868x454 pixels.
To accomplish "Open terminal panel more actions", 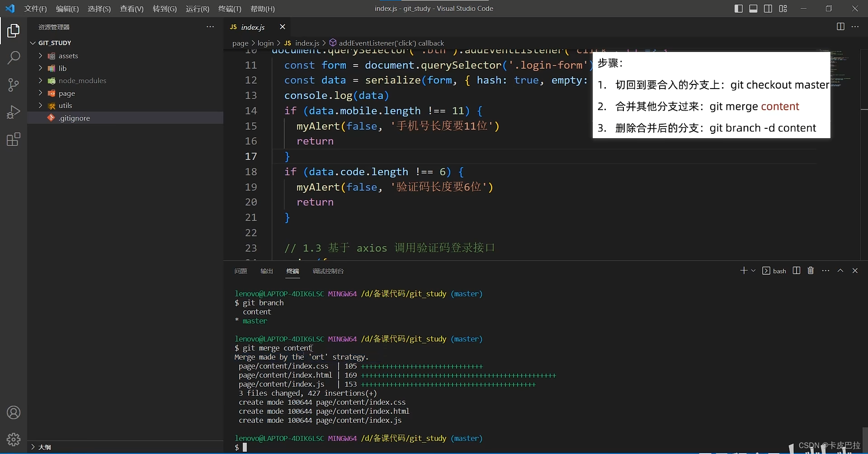I will tap(826, 271).
